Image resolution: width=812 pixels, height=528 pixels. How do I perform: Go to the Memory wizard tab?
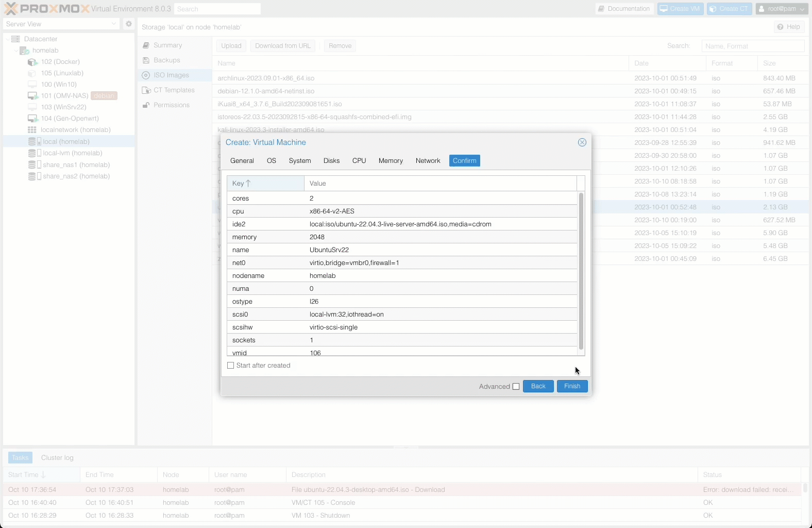(391, 161)
